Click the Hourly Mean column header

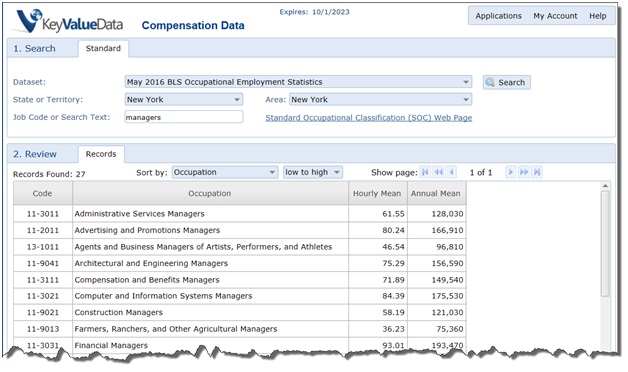[377, 193]
